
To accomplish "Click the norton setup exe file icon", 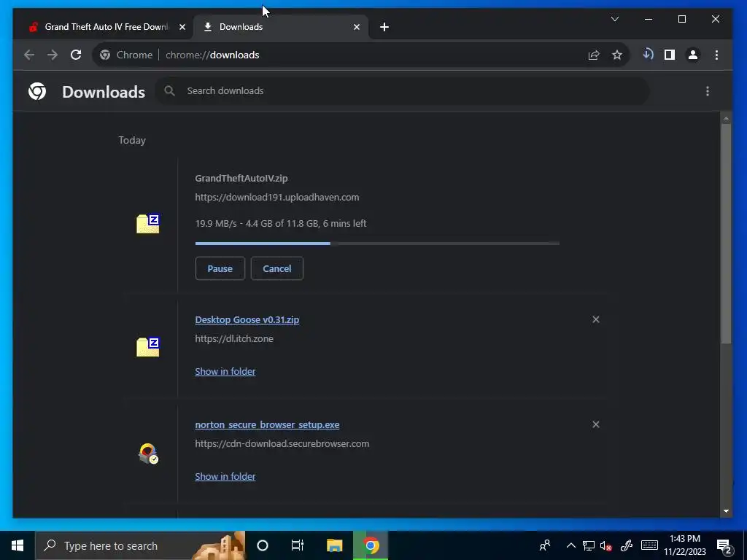I will 147,453.
